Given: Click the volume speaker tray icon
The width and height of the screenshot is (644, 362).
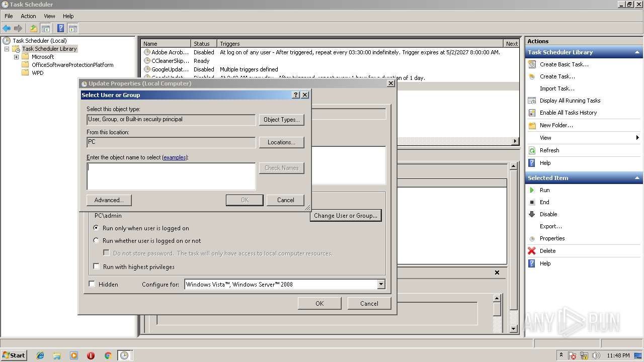Looking at the screenshot, I should (597, 355).
